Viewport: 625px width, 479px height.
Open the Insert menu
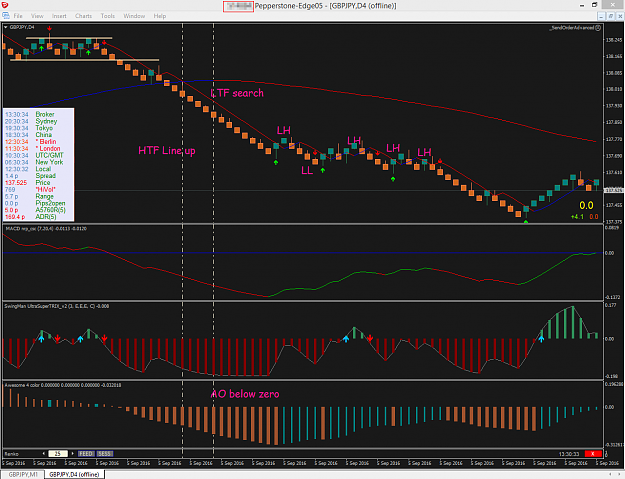pyautogui.click(x=59, y=16)
